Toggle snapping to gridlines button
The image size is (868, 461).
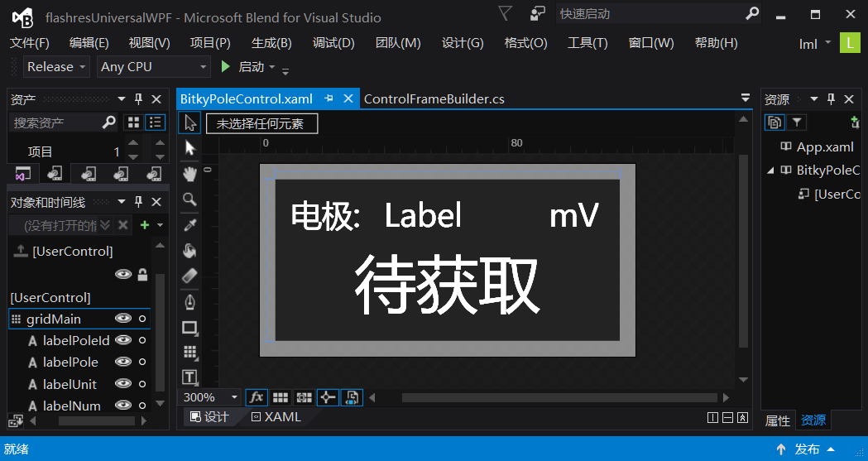304,397
